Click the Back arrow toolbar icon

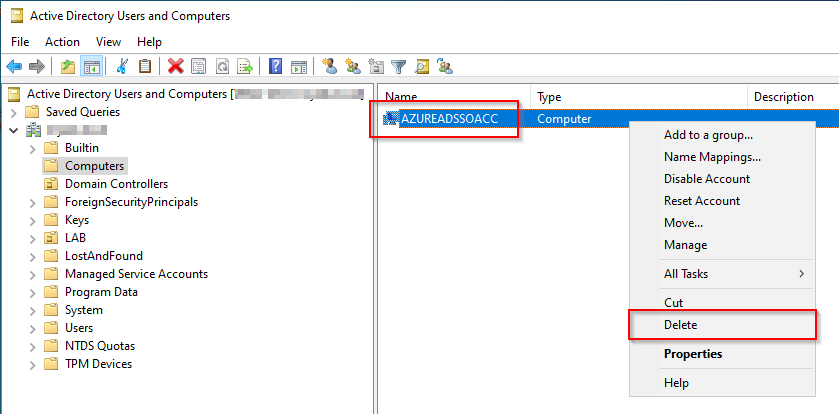[14, 66]
